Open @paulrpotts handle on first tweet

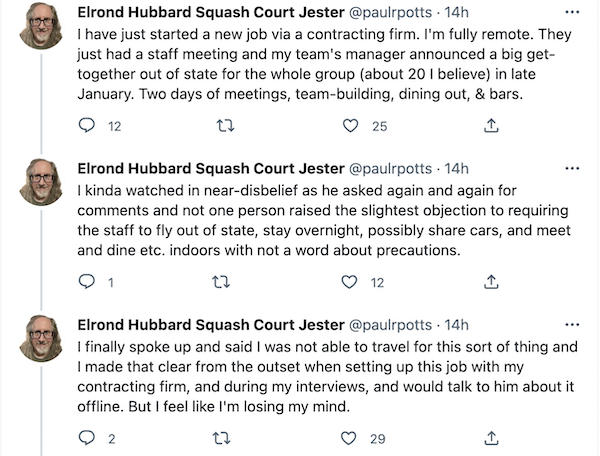391,13
